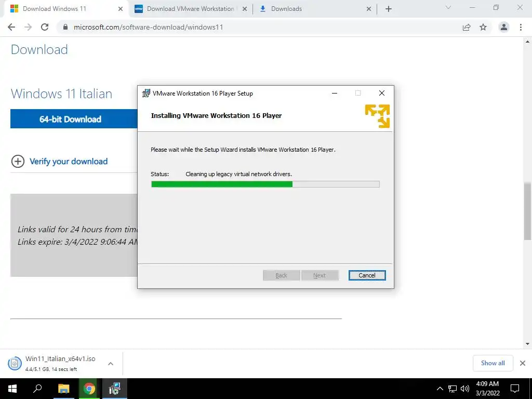Click the scrollbar up arrow

pos(527,42)
